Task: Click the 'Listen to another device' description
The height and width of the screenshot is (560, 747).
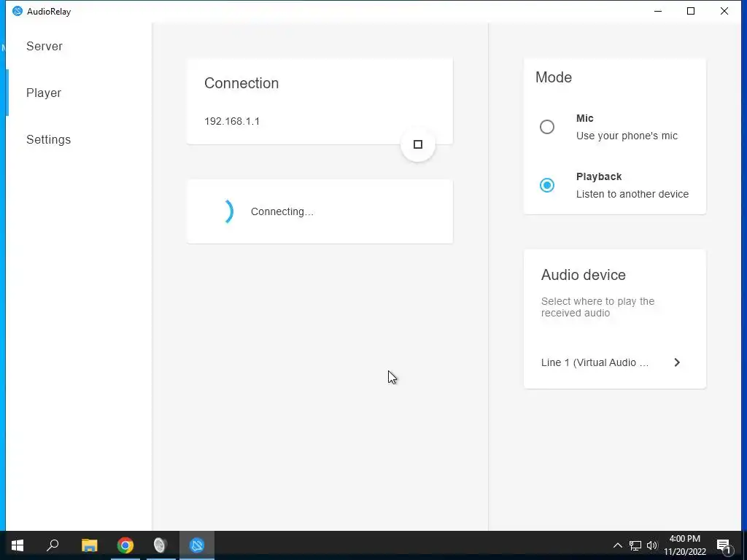Action: [x=632, y=194]
